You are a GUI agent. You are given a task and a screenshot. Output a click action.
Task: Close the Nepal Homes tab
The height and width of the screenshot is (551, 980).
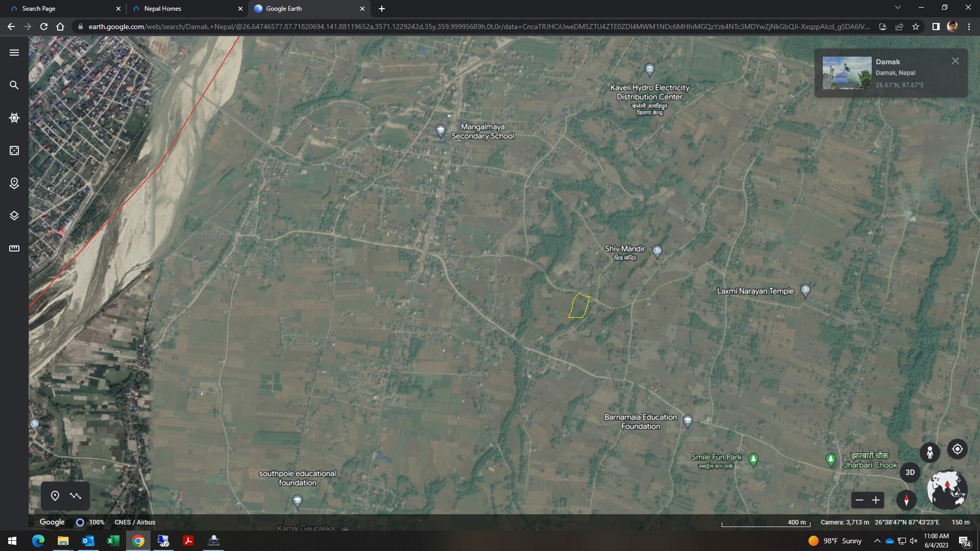[x=240, y=9]
